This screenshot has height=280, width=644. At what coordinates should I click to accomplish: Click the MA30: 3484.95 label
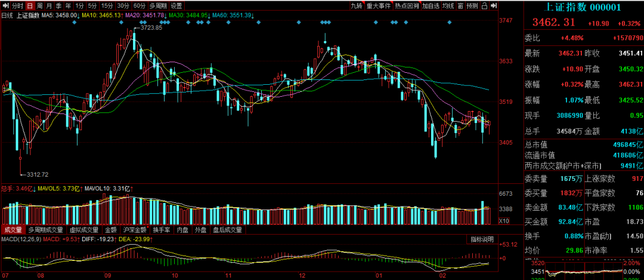[190, 16]
